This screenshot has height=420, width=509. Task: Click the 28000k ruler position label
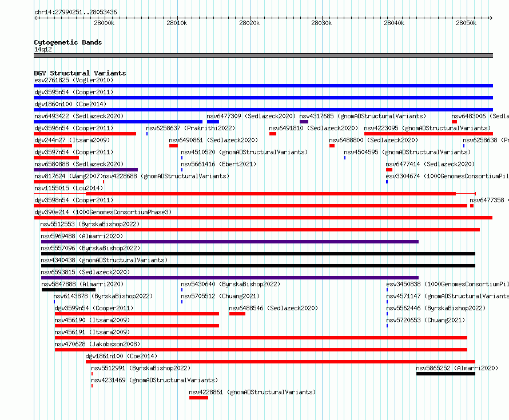[104, 23]
